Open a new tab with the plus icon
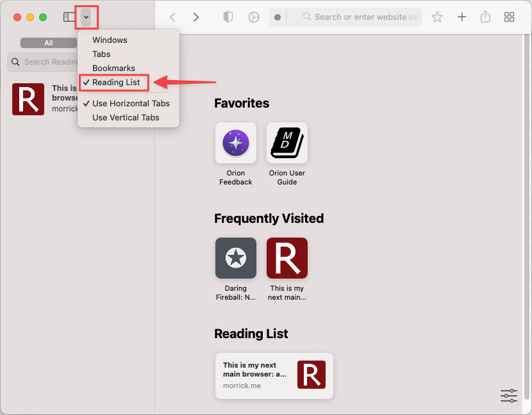The width and height of the screenshot is (532, 415). pyautogui.click(x=461, y=17)
